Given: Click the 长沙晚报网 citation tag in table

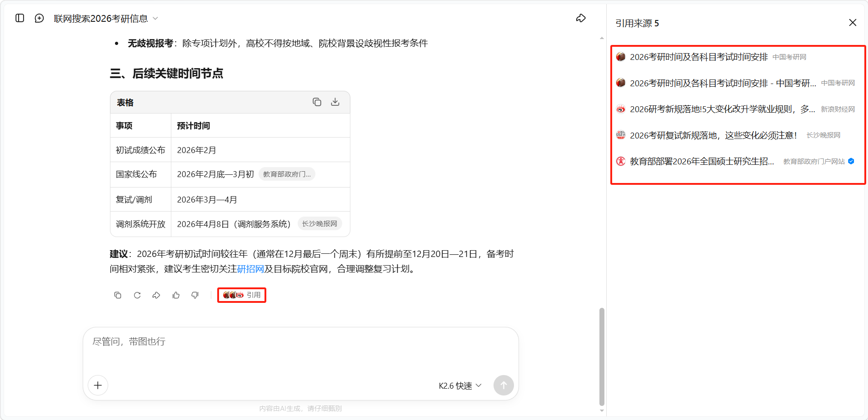Looking at the screenshot, I should [x=319, y=224].
